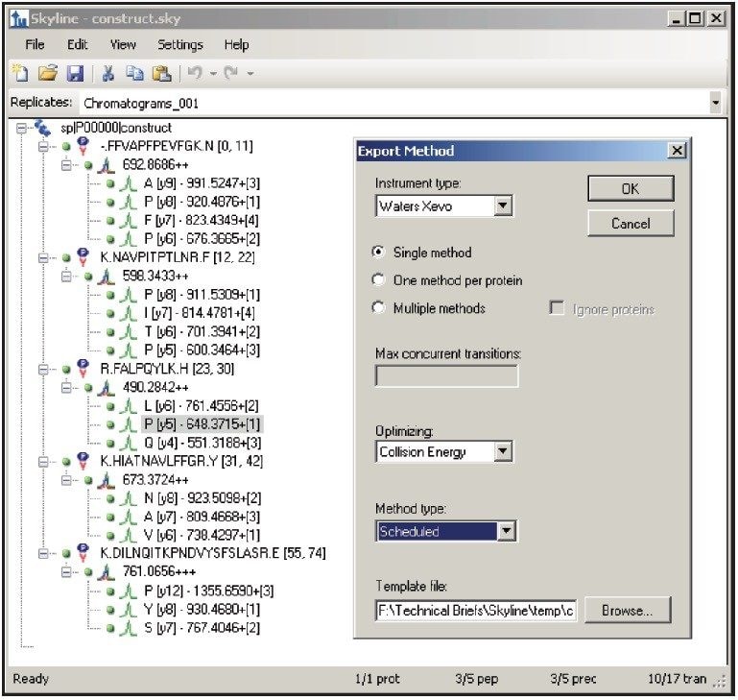This screenshot has width=738, height=700.
Task: Collapse the 598.3433++ precursor node
Action: (x=66, y=276)
